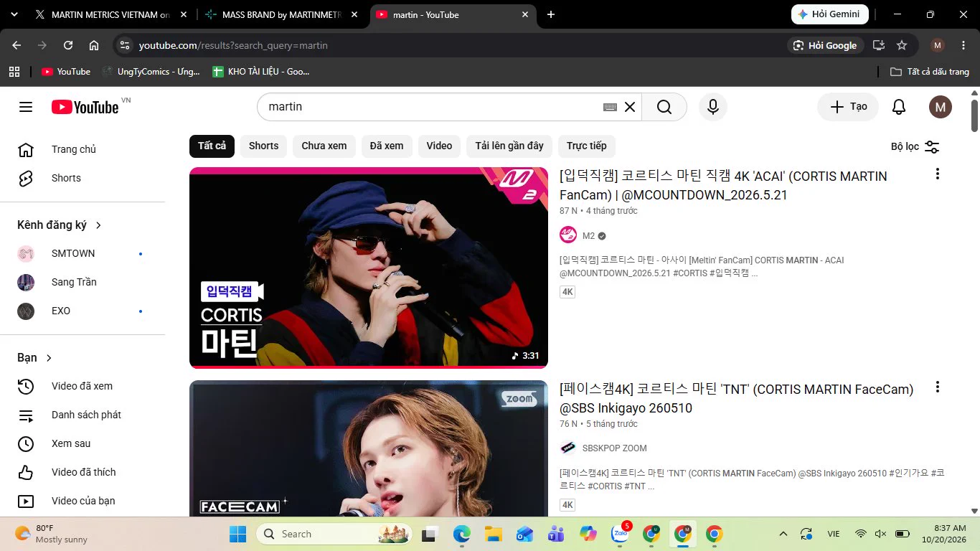Open more options for ACAI FanCam video
The width and height of the screenshot is (980, 551).
pyautogui.click(x=937, y=174)
